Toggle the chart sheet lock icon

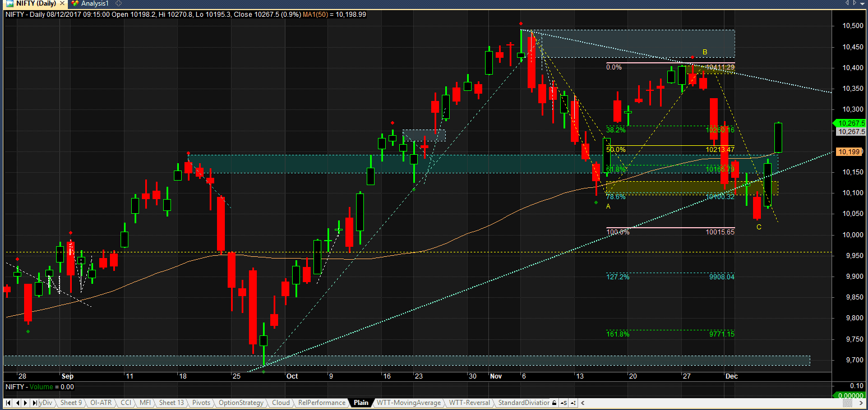point(555,403)
